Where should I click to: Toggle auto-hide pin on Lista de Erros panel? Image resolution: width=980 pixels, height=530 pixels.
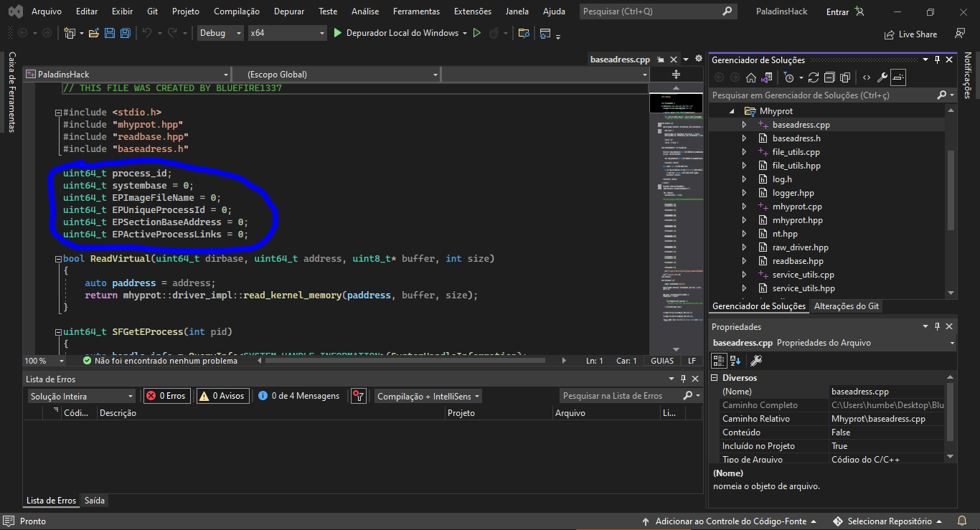click(682, 379)
